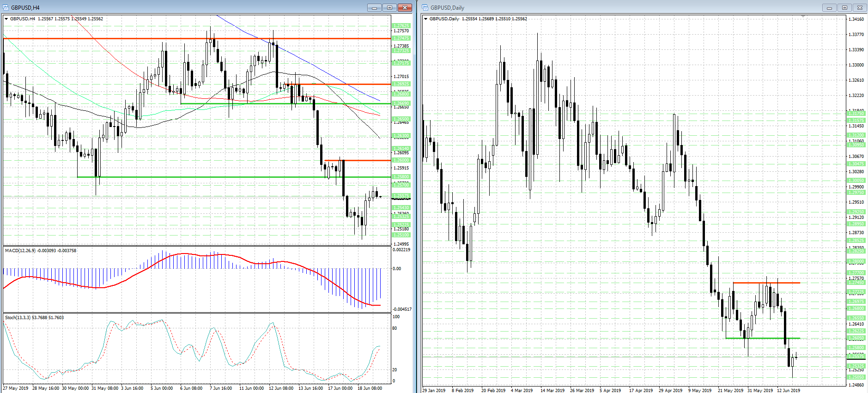Close the GBPUSD,H4 chart window

(x=405, y=7)
